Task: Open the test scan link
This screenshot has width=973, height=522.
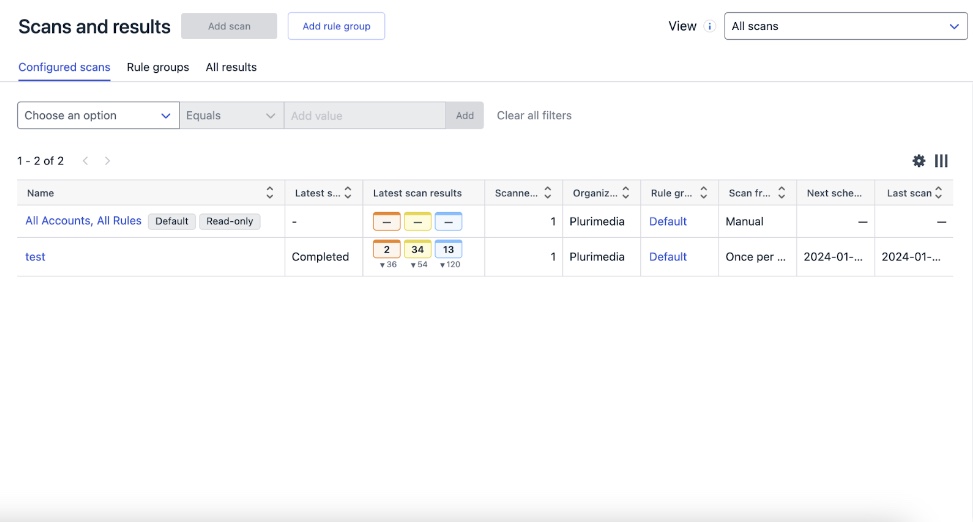Action: pos(35,256)
